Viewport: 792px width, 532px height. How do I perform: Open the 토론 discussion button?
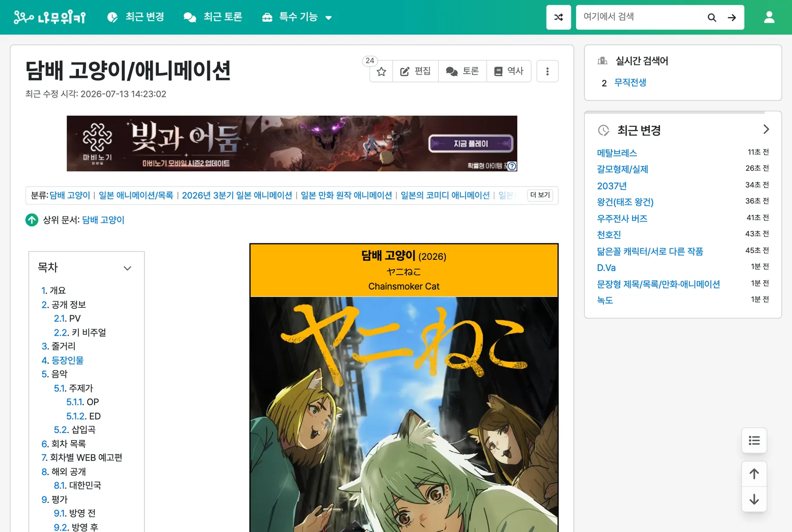coord(463,71)
